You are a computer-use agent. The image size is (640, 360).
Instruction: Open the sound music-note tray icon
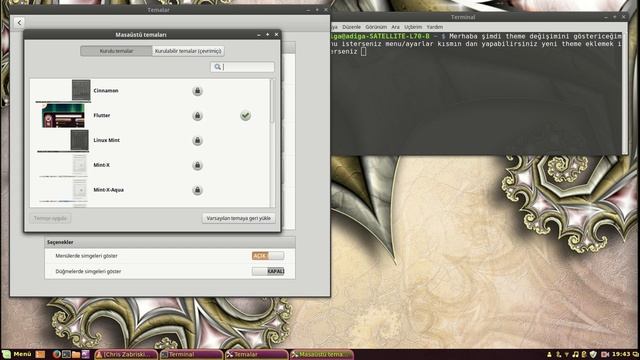575,354
